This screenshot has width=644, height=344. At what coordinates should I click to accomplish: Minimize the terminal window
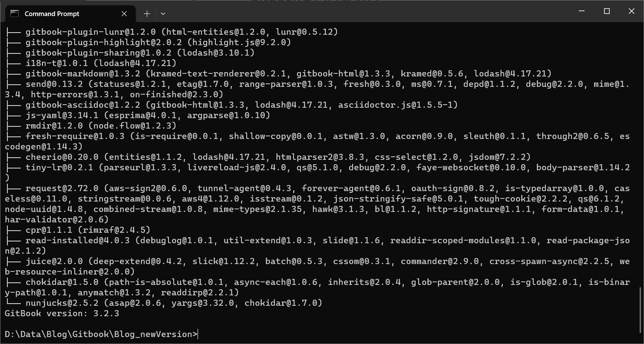pos(582,11)
